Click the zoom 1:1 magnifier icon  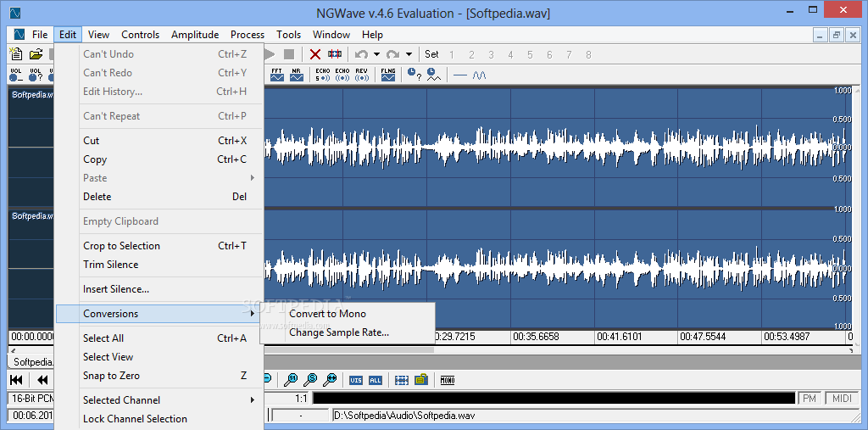point(292,380)
